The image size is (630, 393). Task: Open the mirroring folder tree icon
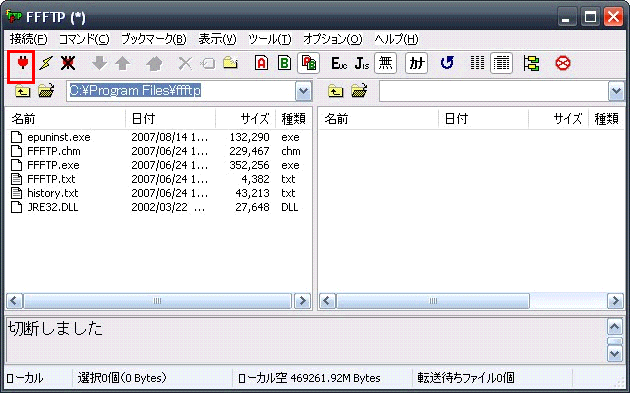[x=531, y=63]
